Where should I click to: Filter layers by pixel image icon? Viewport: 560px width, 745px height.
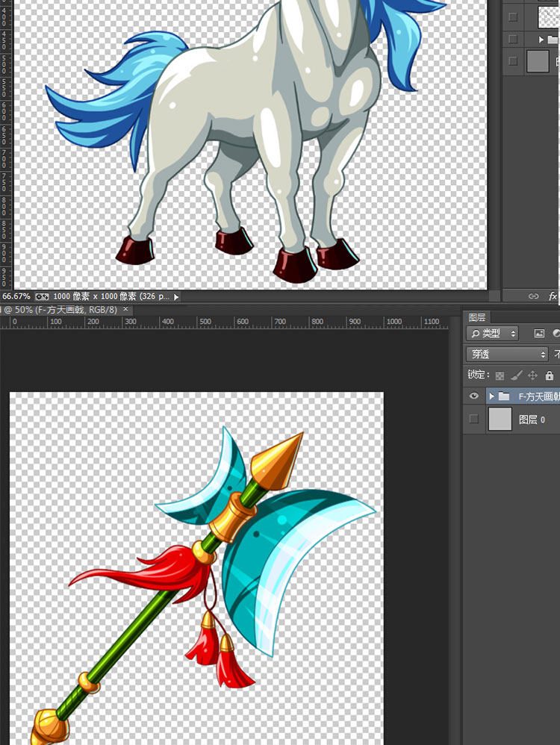pyautogui.click(x=539, y=333)
